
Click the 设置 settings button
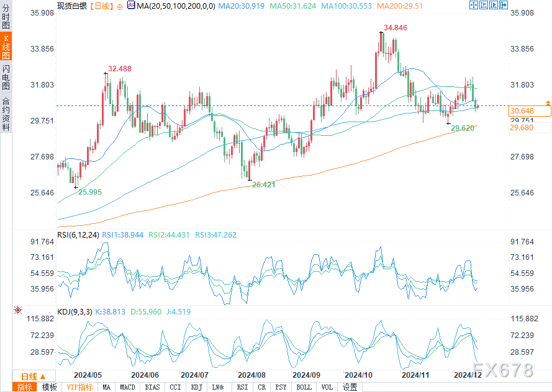350,387
